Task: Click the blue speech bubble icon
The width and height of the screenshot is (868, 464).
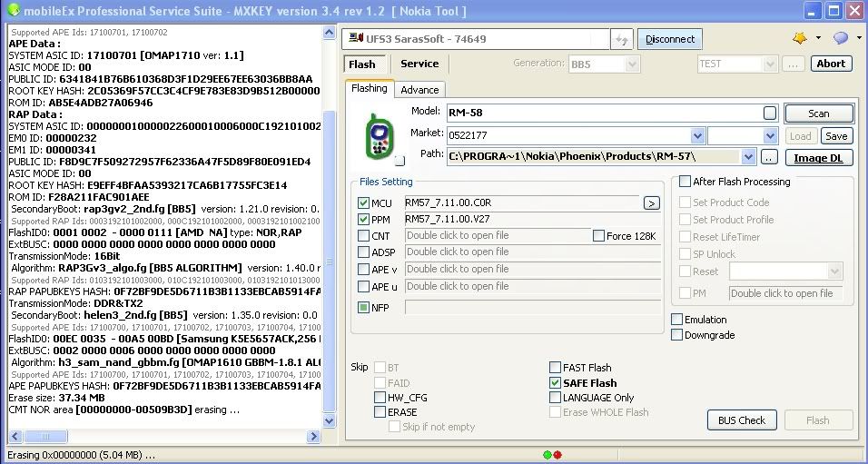Action: point(840,38)
